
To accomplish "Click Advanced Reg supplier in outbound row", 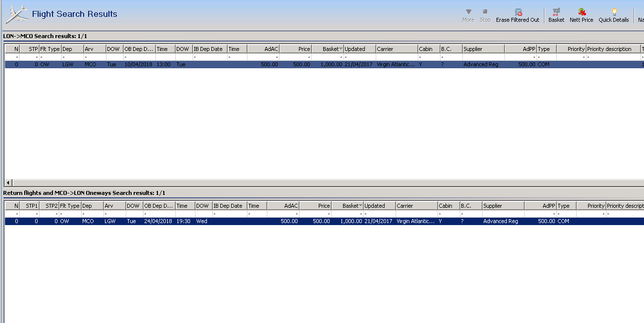I will 484,64.
